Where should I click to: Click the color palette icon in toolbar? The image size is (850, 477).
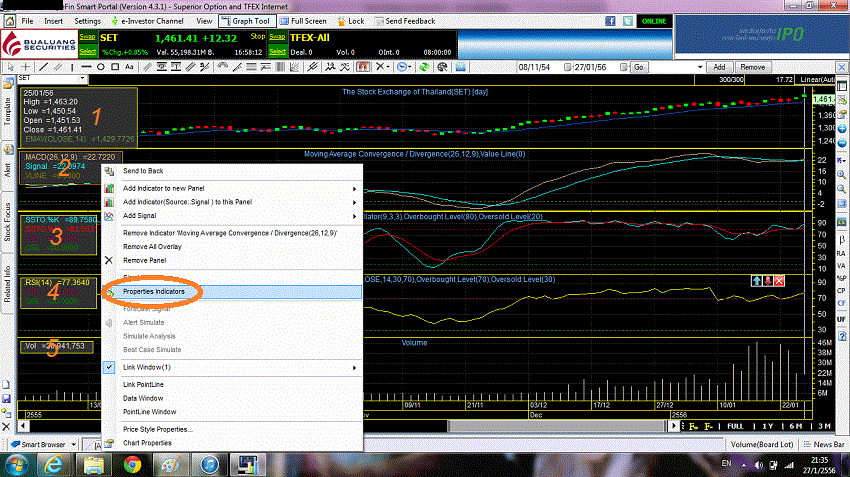click(x=442, y=67)
